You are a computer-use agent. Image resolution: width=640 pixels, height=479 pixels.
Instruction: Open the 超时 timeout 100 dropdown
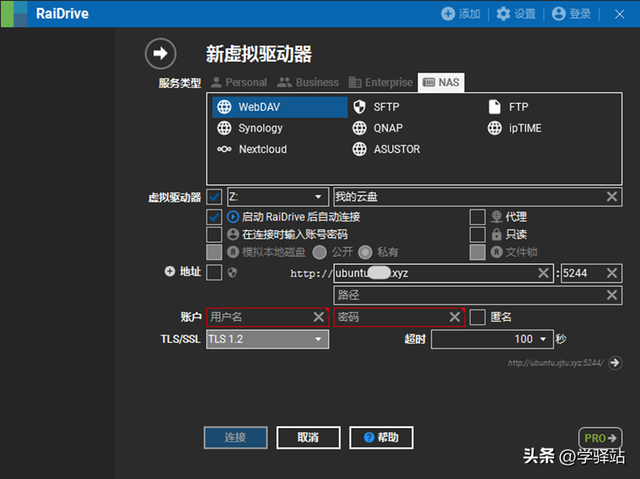point(492,339)
